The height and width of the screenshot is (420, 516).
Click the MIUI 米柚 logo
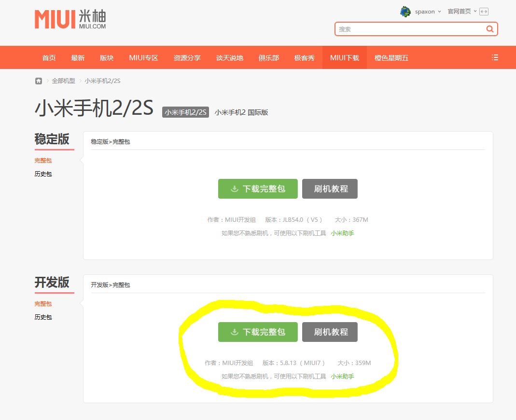pos(70,19)
